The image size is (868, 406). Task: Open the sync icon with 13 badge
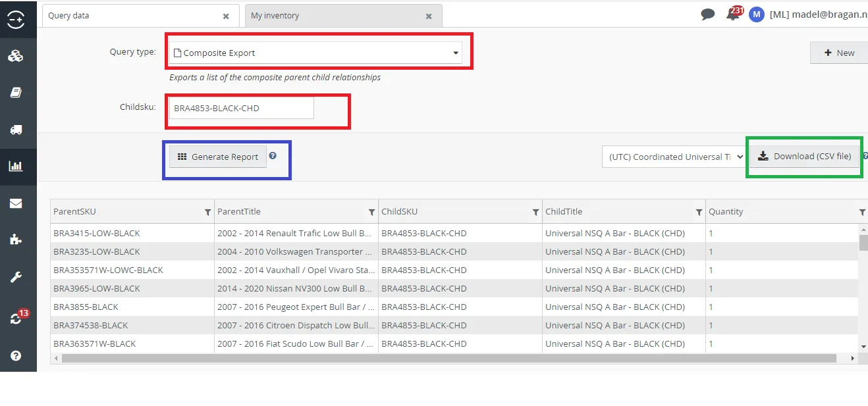point(17,318)
